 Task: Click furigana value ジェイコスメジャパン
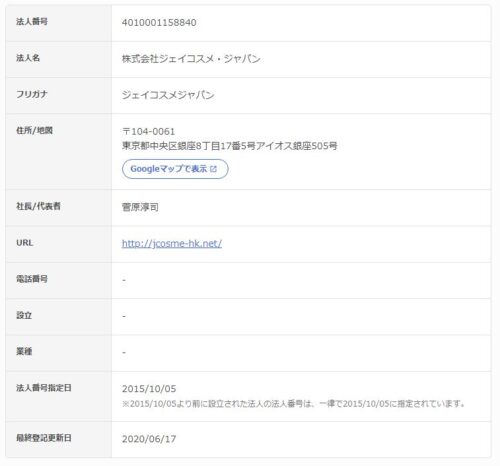click(168, 95)
